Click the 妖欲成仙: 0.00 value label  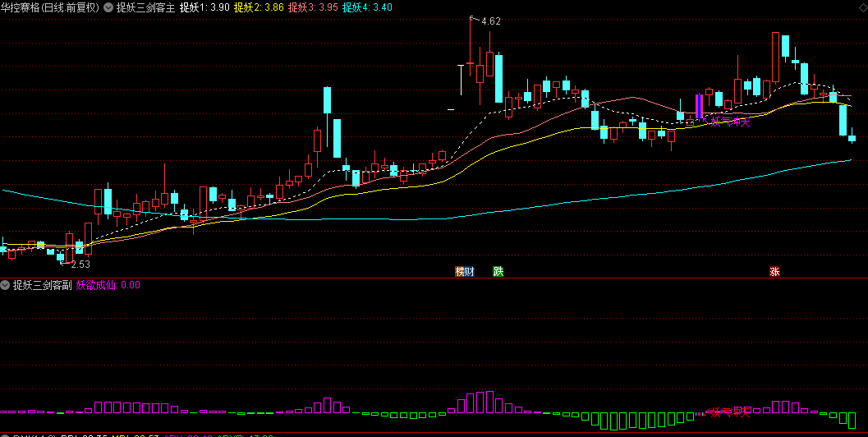[x=108, y=285]
